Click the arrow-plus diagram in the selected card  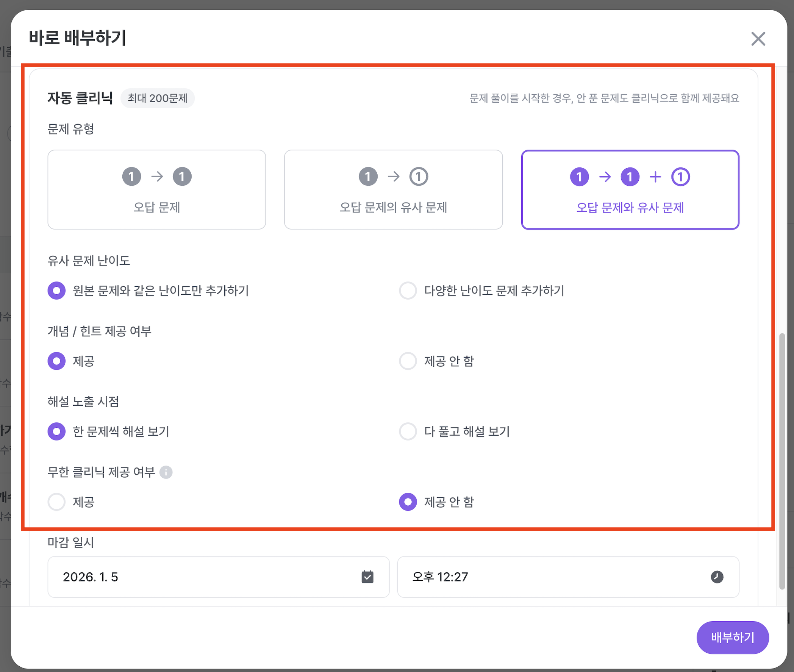[x=630, y=177]
